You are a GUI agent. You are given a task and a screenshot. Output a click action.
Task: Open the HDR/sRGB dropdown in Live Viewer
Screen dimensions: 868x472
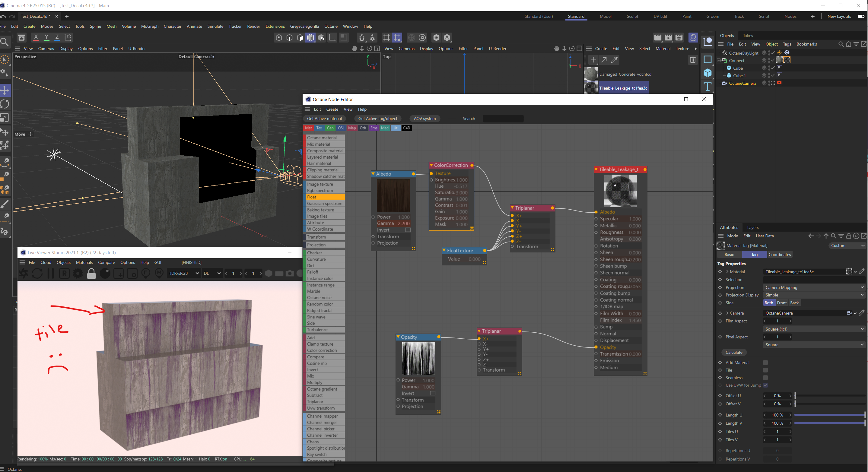183,273
